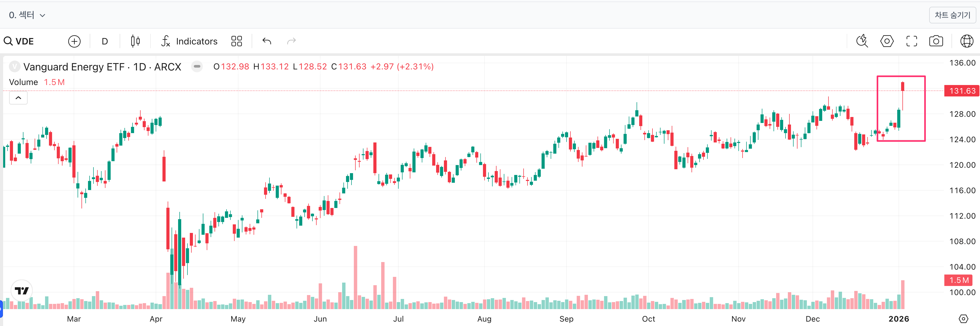980x326 pixels.
Task: Take chart snapshot with camera
Action: [936, 41]
